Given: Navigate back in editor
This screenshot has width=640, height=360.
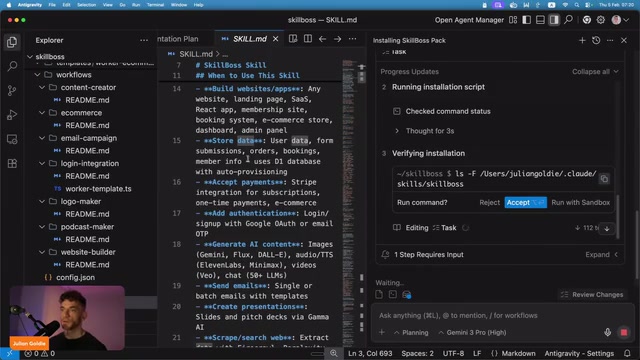Looking at the screenshot, I should (x=322, y=39).
